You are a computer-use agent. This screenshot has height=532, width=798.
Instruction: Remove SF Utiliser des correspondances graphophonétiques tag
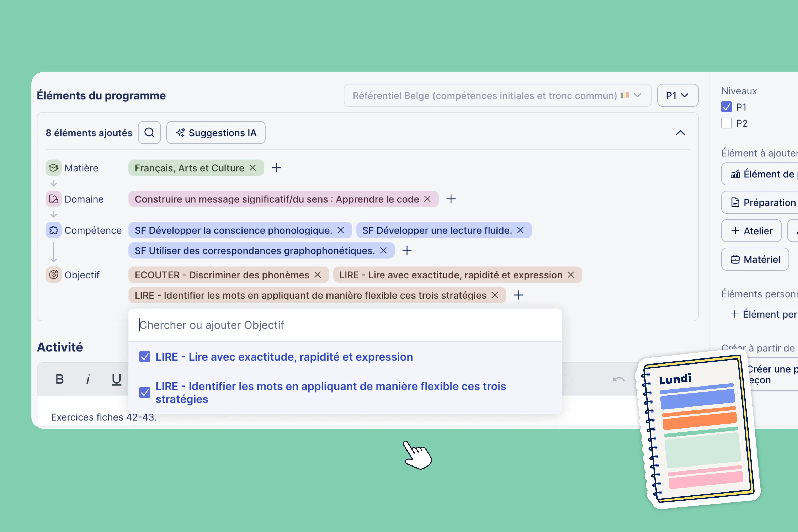[383, 251]
